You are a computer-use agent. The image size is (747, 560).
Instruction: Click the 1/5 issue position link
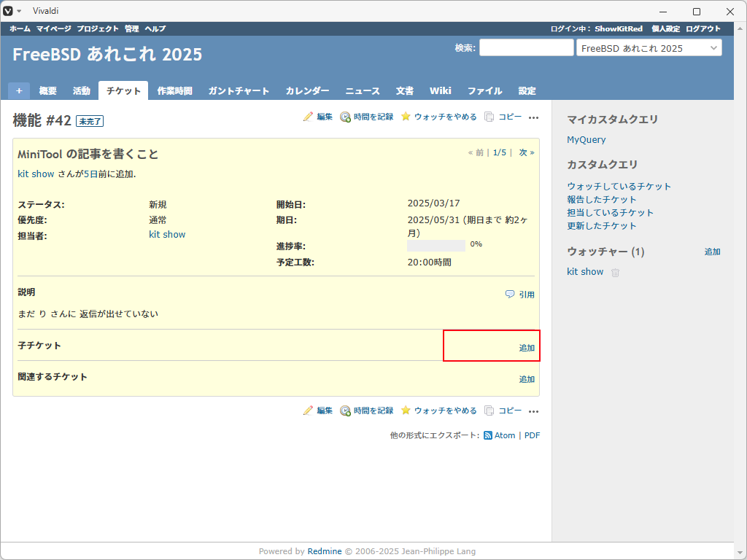click(499, 152)
